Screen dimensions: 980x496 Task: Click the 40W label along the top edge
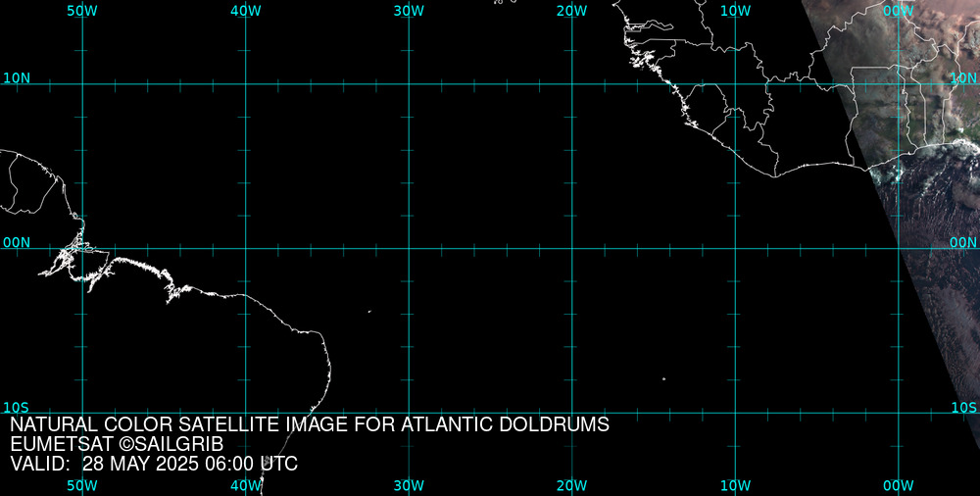point(246,11)
